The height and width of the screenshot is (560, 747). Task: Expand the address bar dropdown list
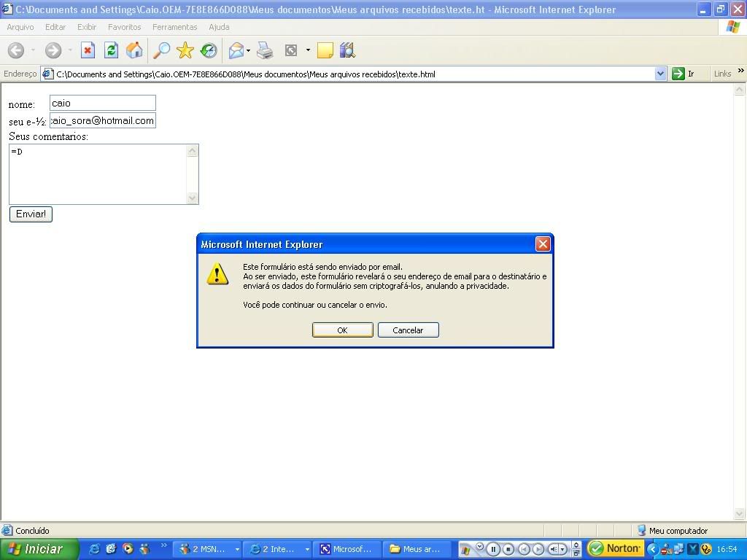660,74
